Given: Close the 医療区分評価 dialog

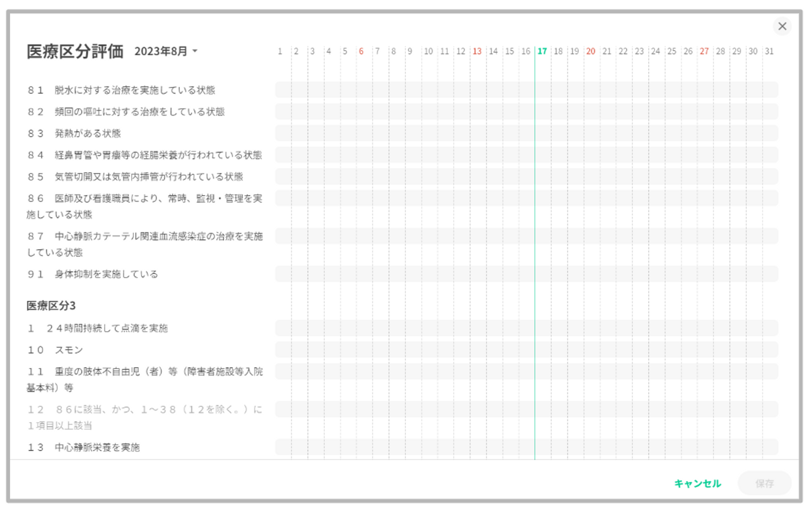Looking at the screenshot, I should tap(782, 26).
